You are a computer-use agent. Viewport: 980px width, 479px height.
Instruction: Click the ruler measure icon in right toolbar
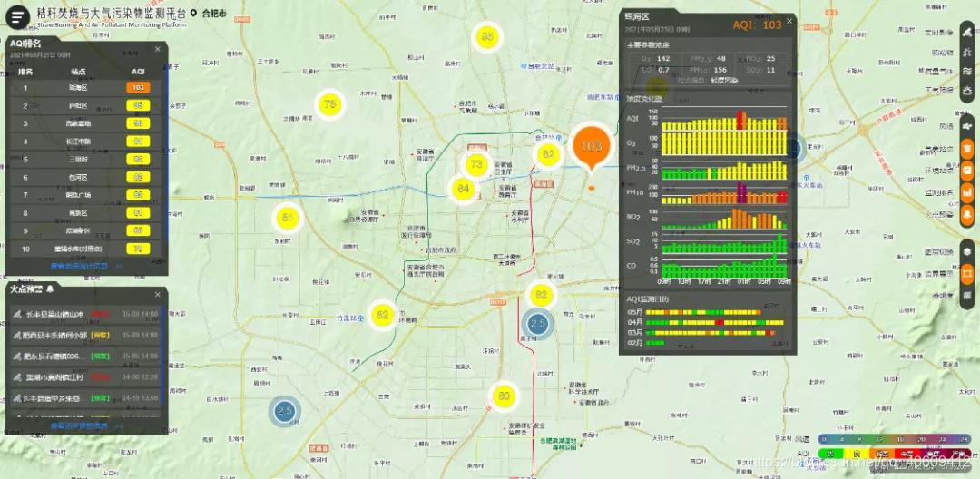click(967, 295)
